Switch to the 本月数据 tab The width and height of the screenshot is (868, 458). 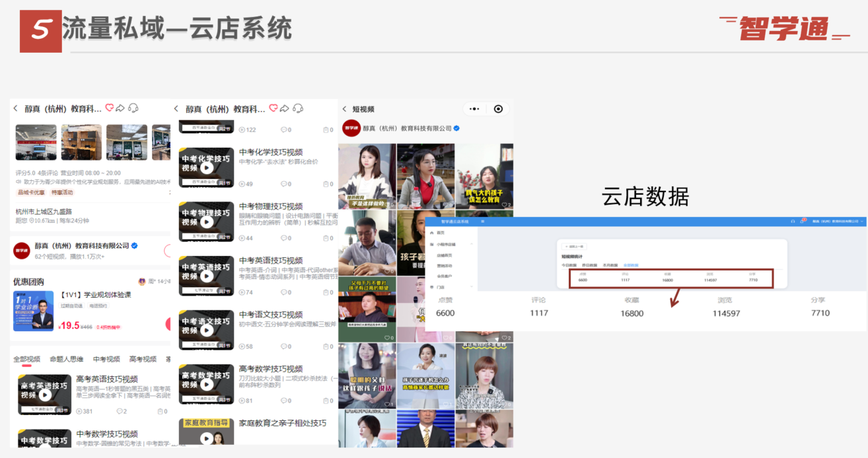pyautogui.click(x=610, y=265)
